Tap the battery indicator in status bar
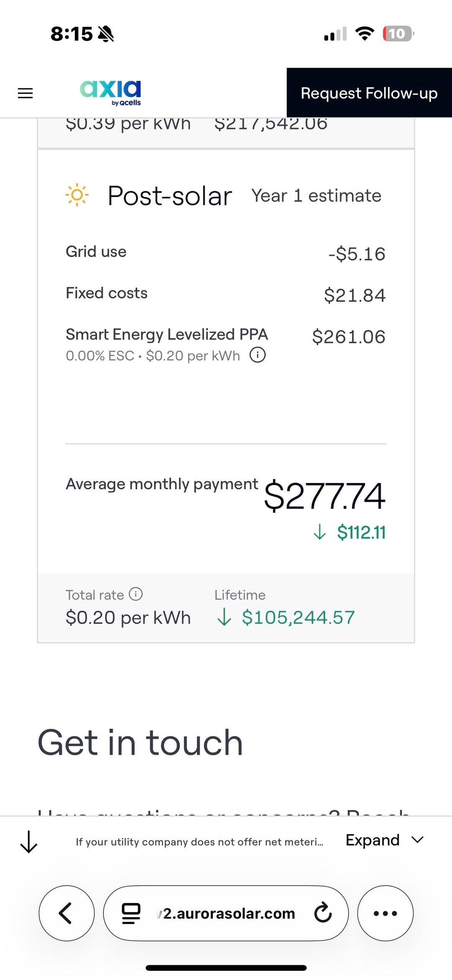 click(398, 33)
